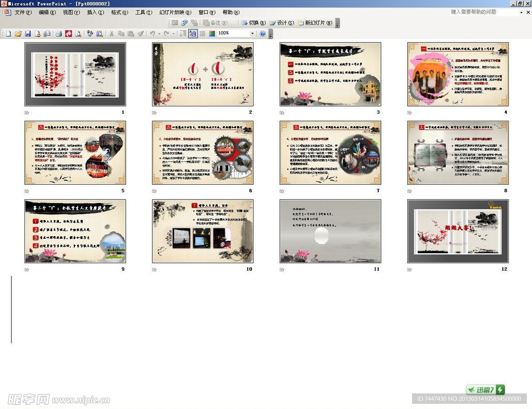Viewport: 532px width, 409px height.
Task: Toggle the Show Formatting button
Action: tap(193, 34)
